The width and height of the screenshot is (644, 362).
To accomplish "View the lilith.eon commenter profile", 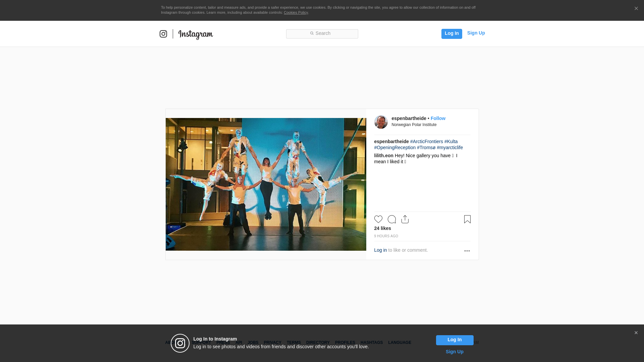I will [383, 156].
